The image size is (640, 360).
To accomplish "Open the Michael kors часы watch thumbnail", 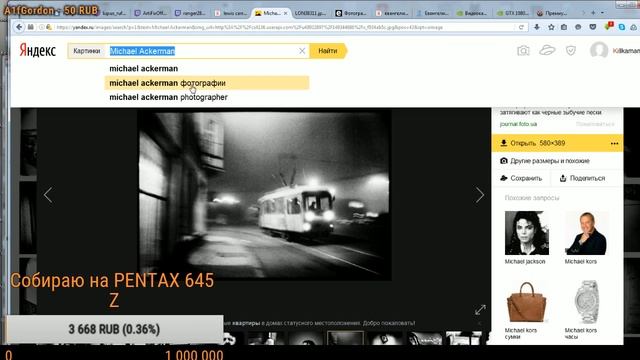I will (x=587, y=302).
